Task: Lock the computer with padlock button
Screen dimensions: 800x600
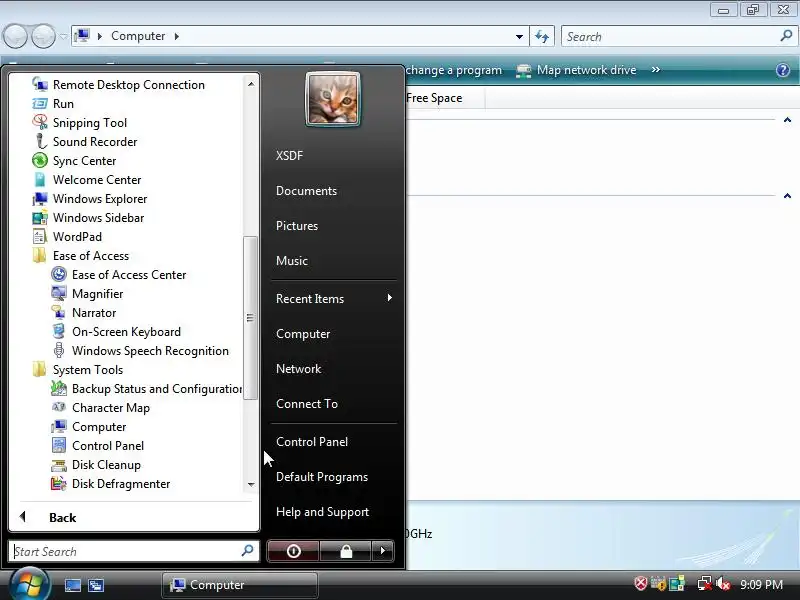Action: click(x=346, y=551)
